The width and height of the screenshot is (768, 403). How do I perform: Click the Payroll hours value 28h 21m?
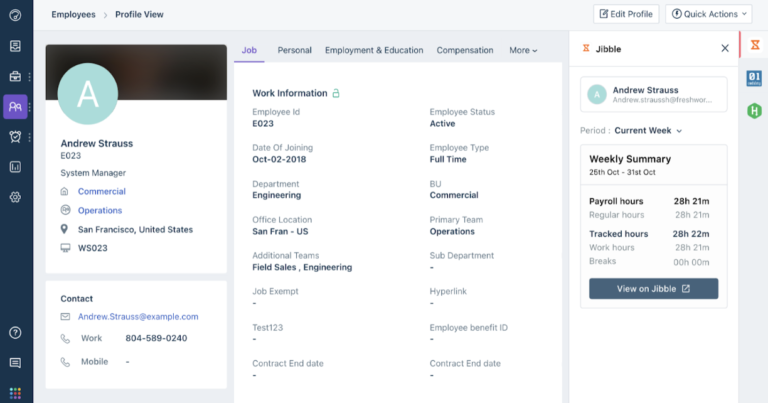point(691,201)
